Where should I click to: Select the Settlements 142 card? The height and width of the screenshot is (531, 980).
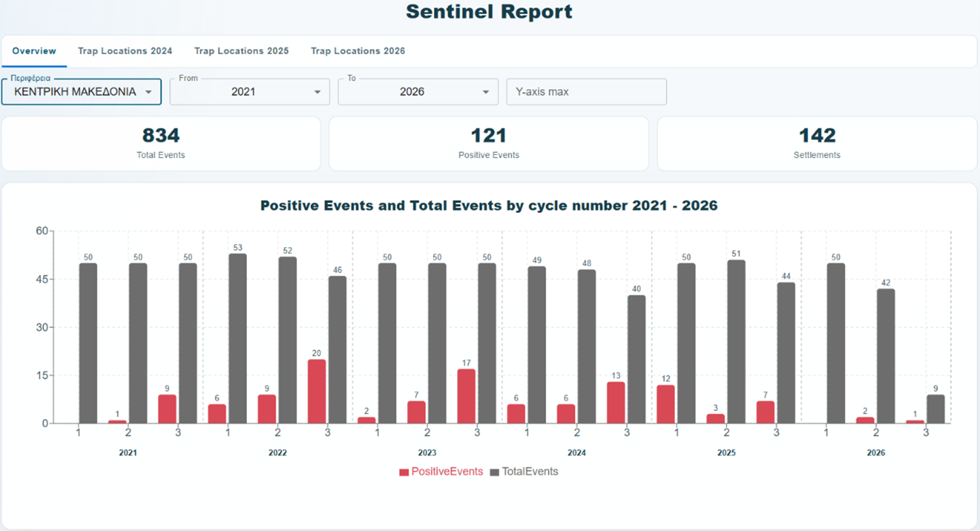[817, 144]
